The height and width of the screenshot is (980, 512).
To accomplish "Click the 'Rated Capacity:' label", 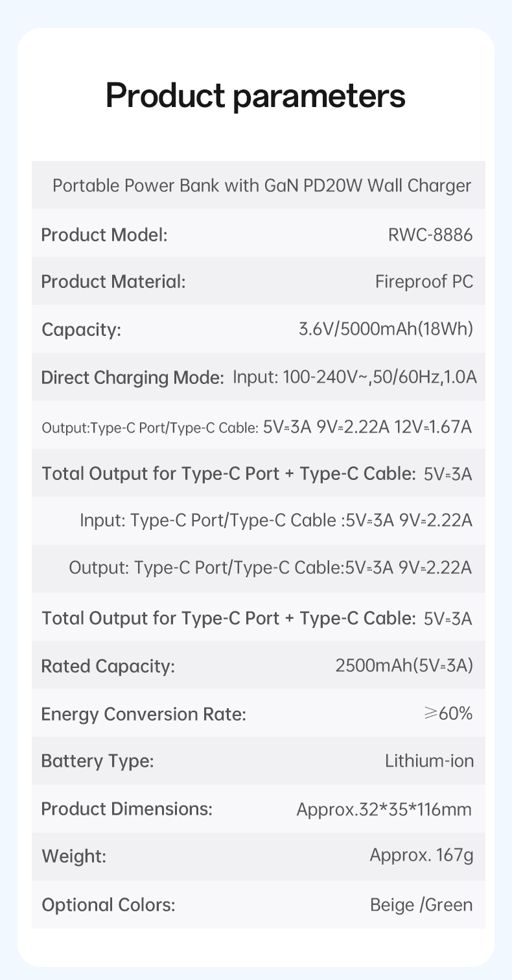I will point(108,666).
